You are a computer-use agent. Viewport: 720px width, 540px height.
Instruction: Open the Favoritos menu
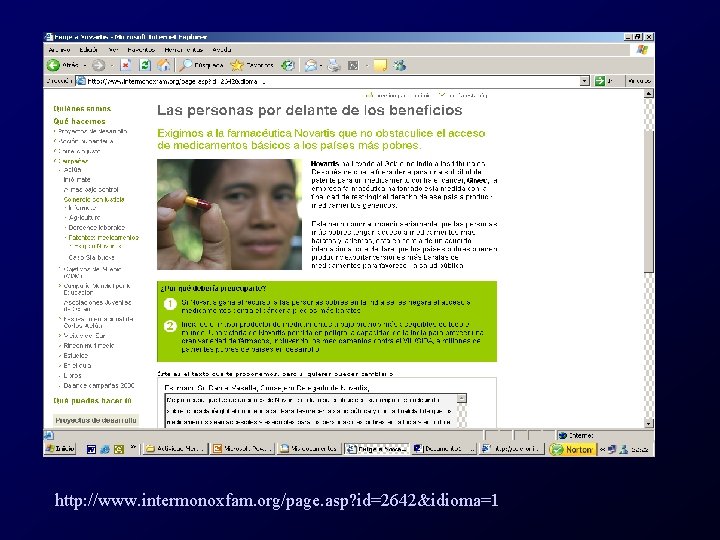pyautogui.click(x=141, y=50)
